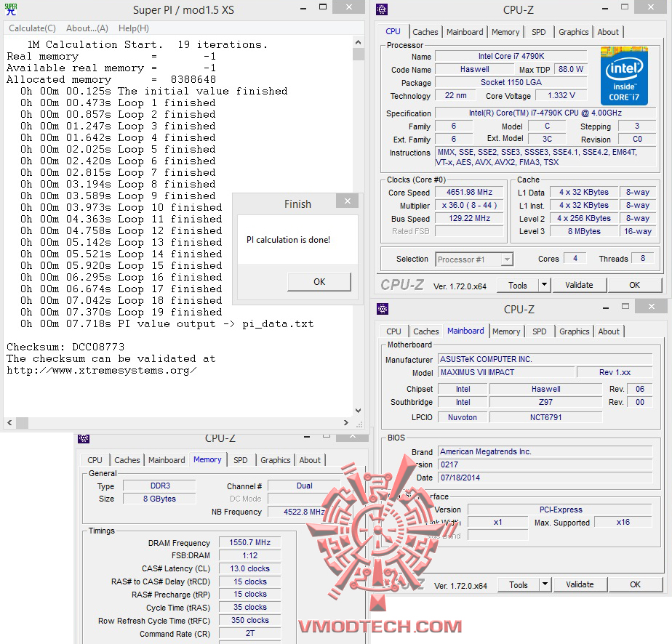This screenshot has width=672, height=644.
Task: Open the Help(H) menu in Super PI
Action: click(134, 28)
